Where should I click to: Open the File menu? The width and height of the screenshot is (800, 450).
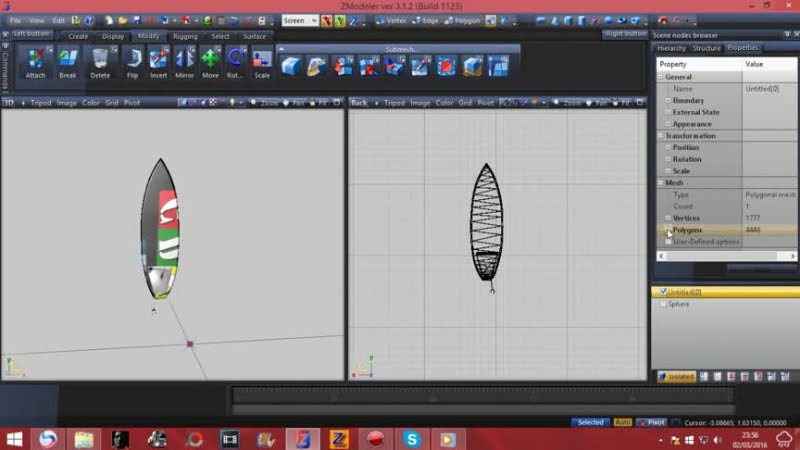[x=15, y=20]
